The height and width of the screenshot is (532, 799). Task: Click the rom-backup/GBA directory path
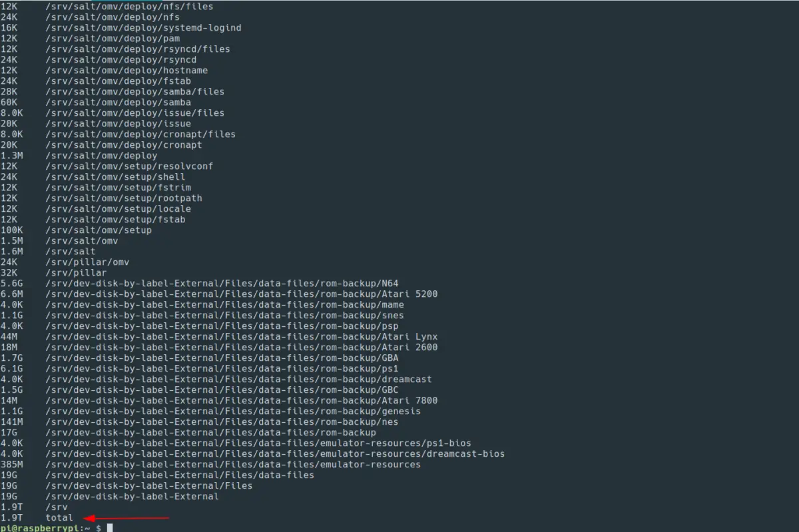click(x=222, y=358)
